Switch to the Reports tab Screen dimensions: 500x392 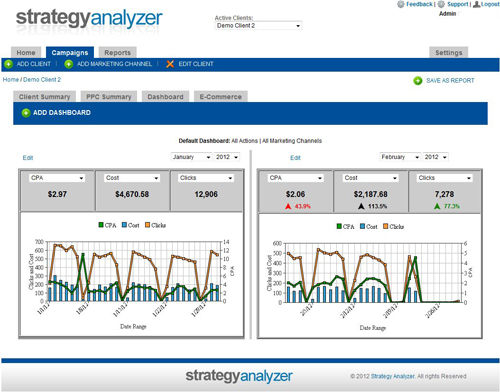tap(117, 53)
